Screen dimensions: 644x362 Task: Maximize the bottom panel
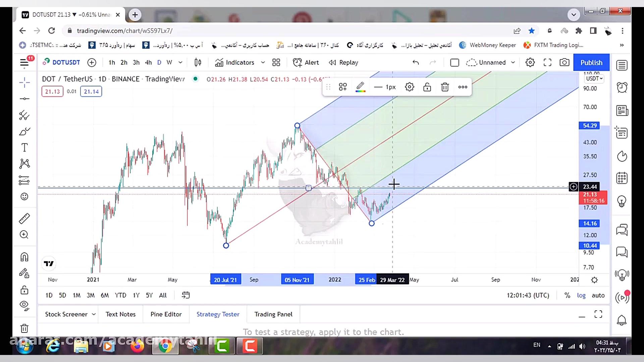pos(598,314)
